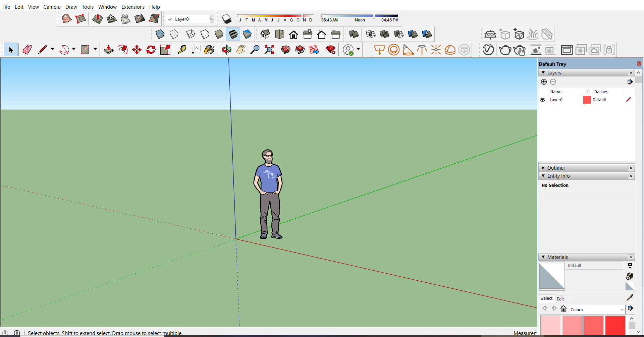Select the Tape Measure tool
Image resolution: width=644 pixels, height=337 pixels.
coord(181,49)
